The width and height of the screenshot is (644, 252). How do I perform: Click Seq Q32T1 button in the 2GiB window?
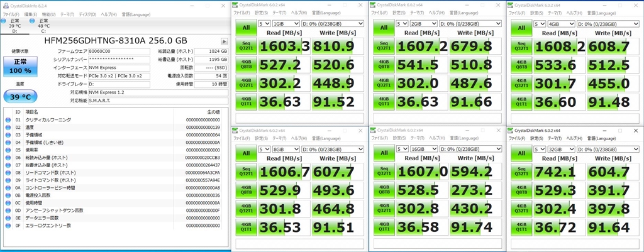pos(384,46)
